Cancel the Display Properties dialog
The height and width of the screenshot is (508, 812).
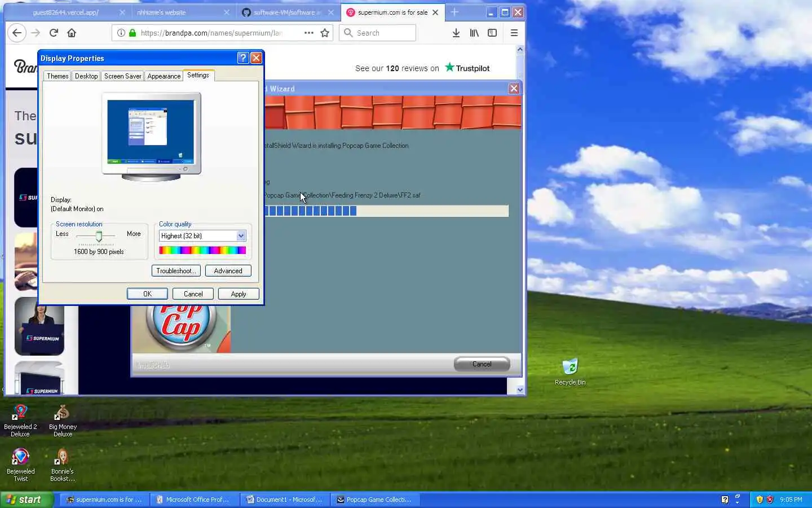(193, 294)
